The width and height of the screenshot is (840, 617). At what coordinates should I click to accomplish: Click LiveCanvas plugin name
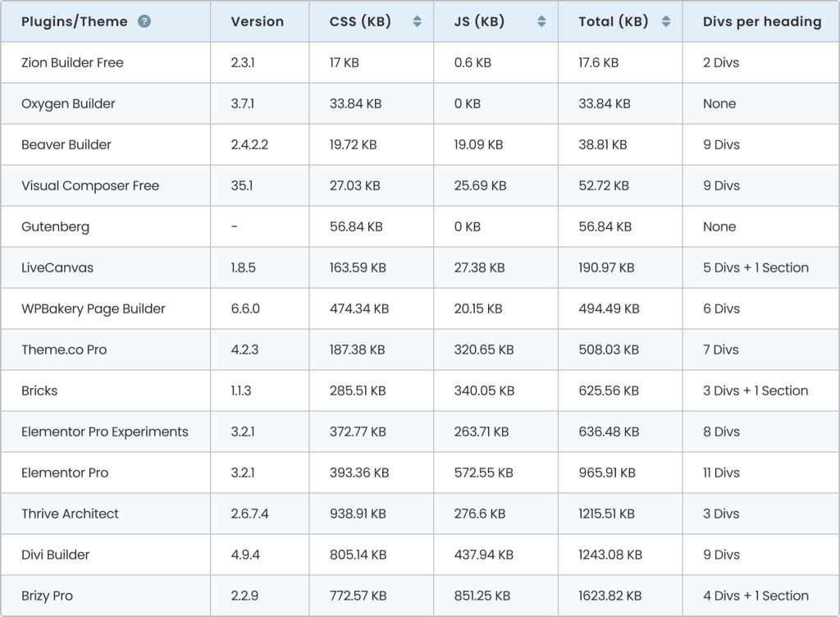[x=57, y=267]
